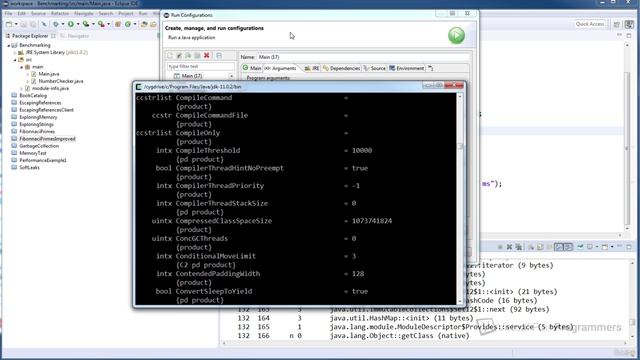Click the Display Selected Console icon
The width and height of the screenshot is (640, 360).
(589, 247)
